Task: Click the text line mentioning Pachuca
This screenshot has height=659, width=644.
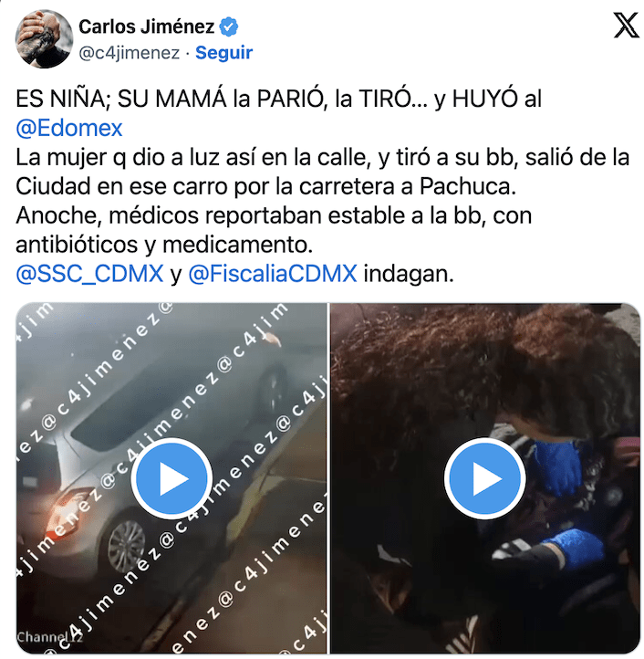Action: point(266,186)
